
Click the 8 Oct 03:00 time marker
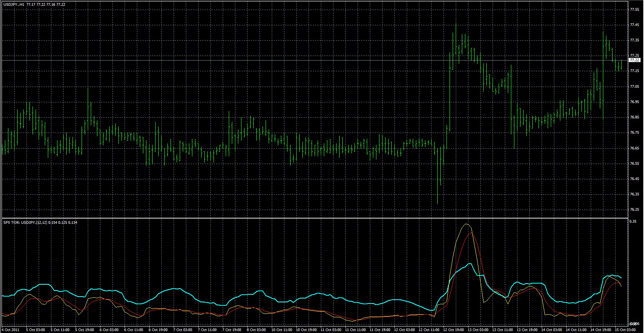pos(256,330)
